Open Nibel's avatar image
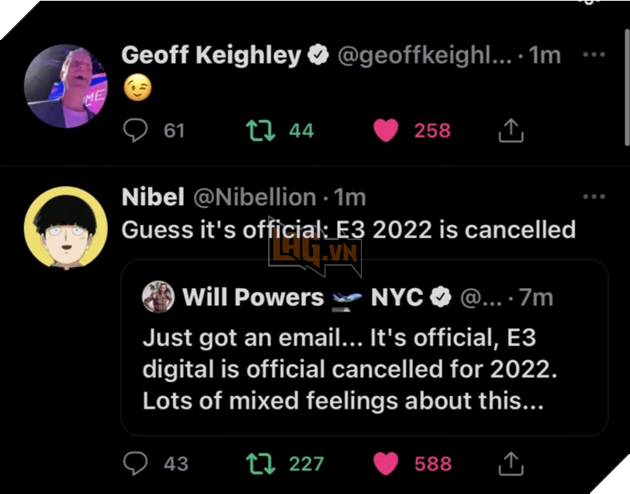630x494 pixels. pyautogui.click(x=65, y=227)
